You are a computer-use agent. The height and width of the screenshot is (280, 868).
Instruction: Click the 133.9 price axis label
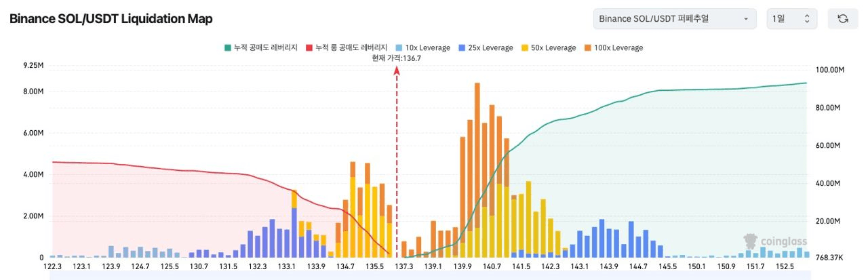317,267
